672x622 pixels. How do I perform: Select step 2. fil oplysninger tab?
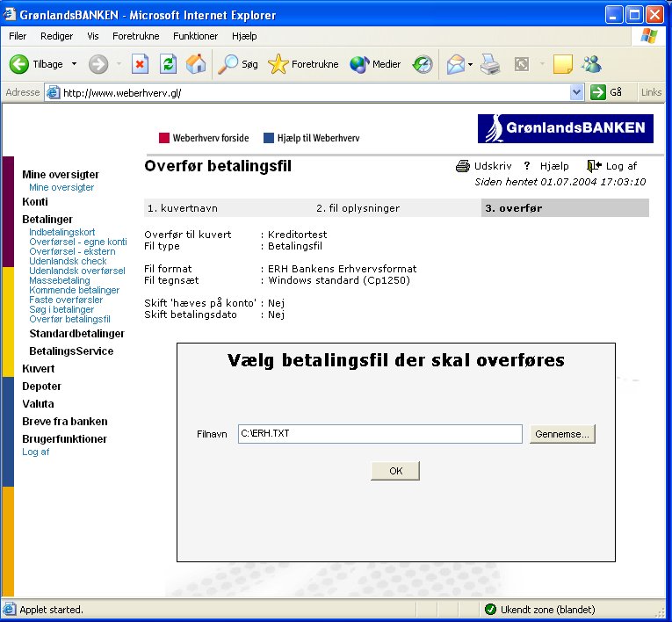pos(358,208)
